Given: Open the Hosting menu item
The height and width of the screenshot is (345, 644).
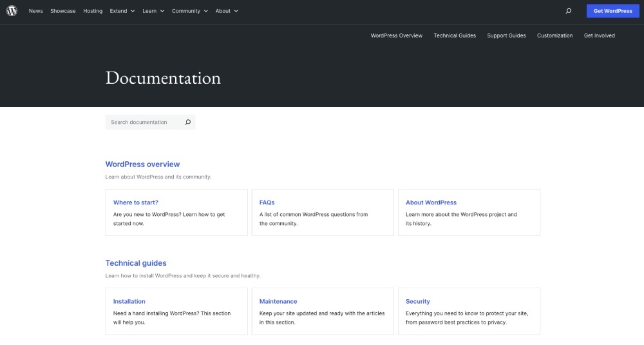Looking at the screenshot, I should (93, 11).
